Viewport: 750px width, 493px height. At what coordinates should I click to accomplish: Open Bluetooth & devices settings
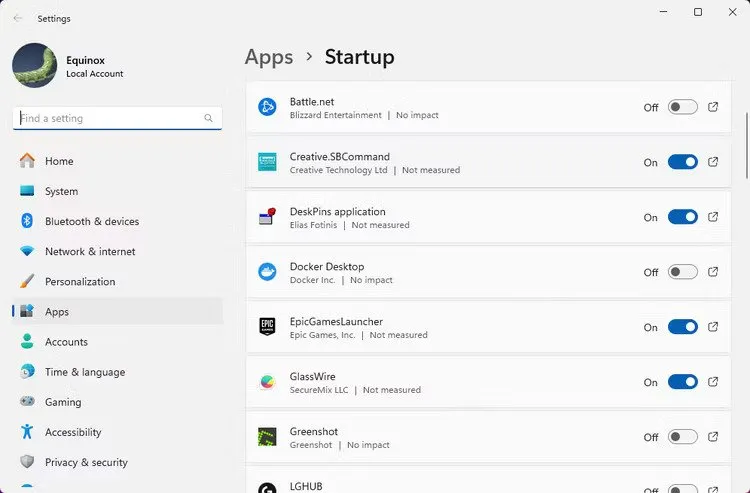coord(91,221)
